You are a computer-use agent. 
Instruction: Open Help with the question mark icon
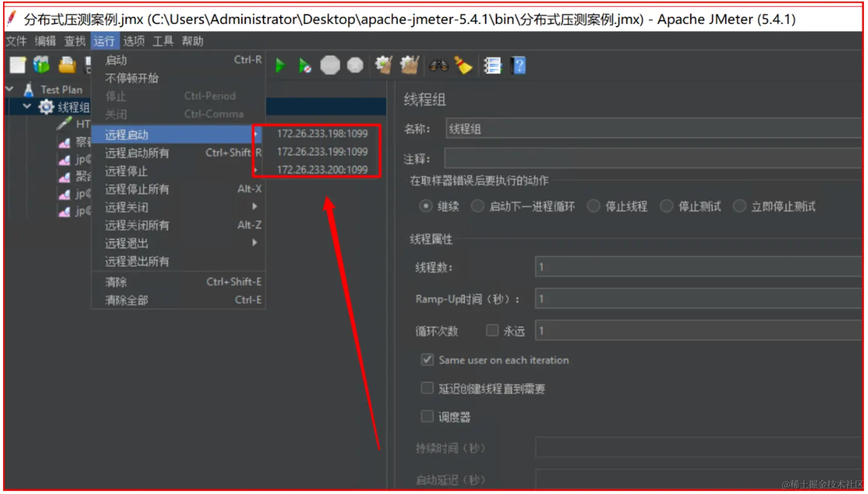click(x=519, y=66)
